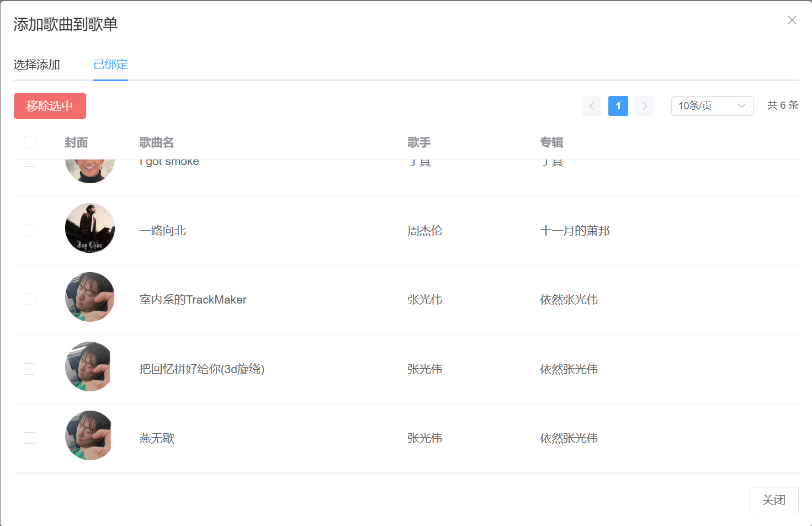
Task: Go to previous page arrow
Action: (591, 106)
